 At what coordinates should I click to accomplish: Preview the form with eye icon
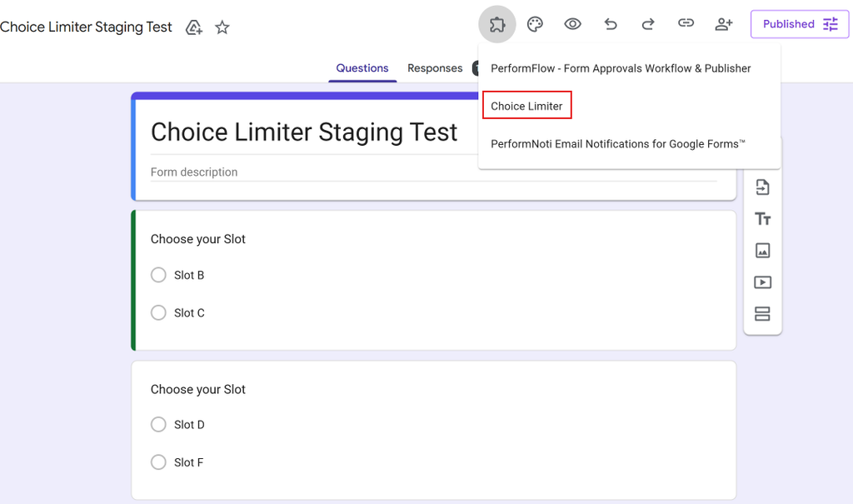tap(572, 24)
